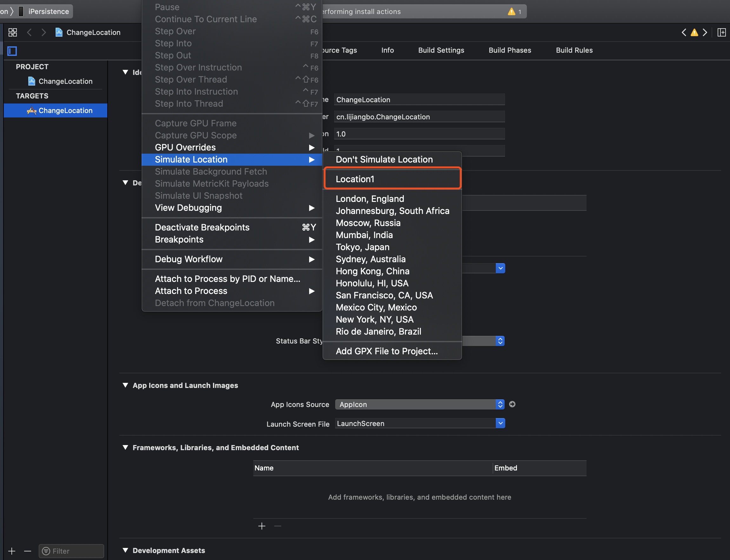Open the Build Phases tab
This screenshot has width=730, height=560.
(x=509, y=50)
